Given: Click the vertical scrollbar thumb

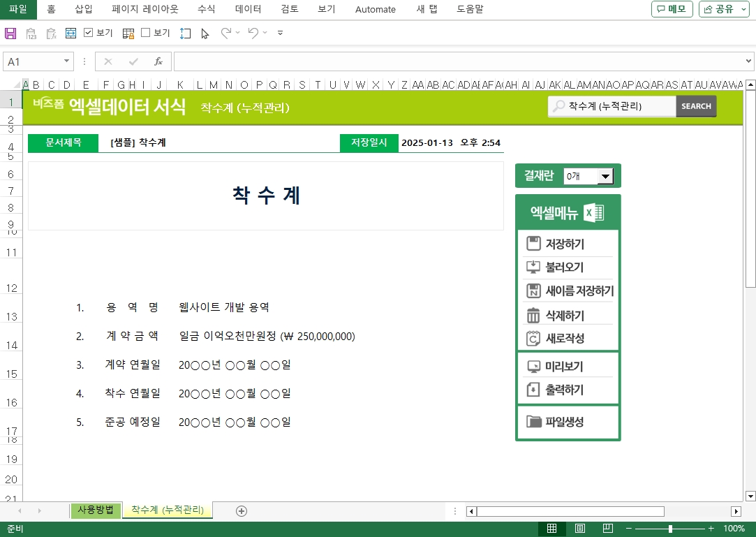Looking at the screenshot, I should pos(750,189).
